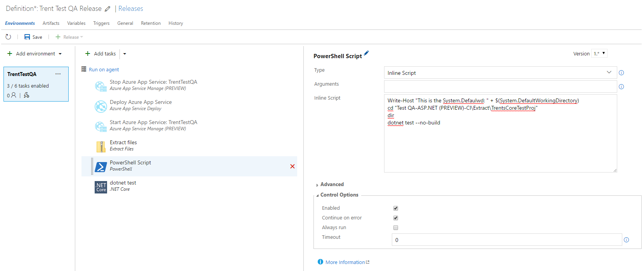The height and width of the screenshot is (271, 644).
Task: Show info for the Timeout field
Action: pos(626,240)
